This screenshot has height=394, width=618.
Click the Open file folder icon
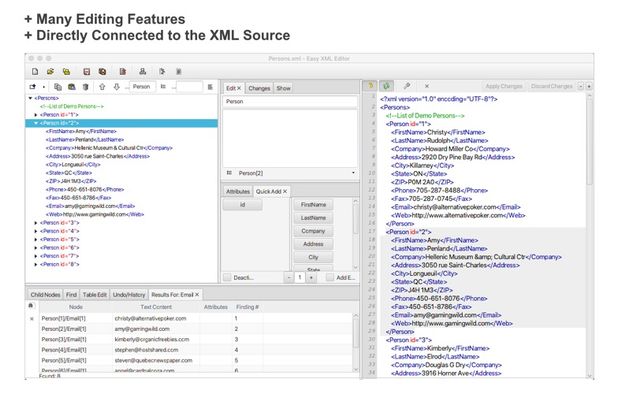tap(50, 72)
